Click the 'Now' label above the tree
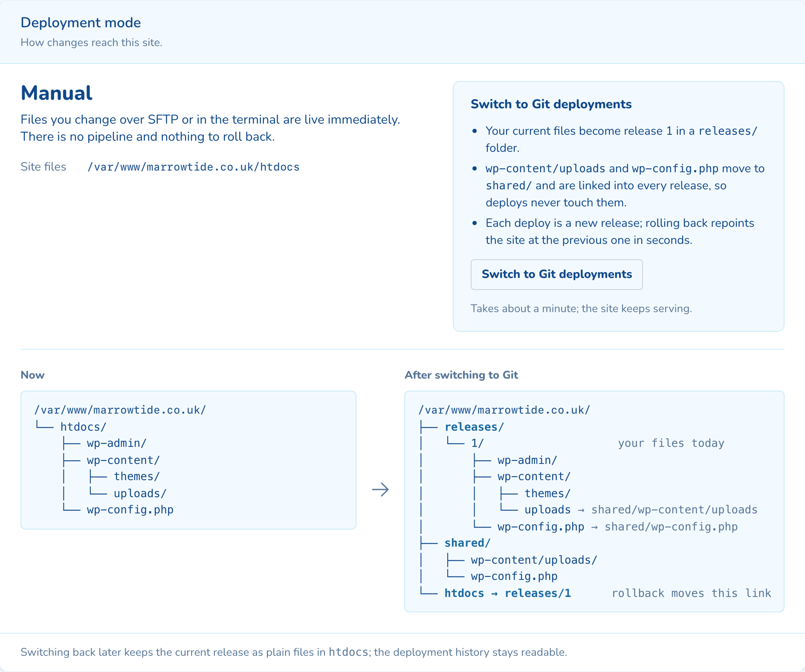 pos(32,375)
